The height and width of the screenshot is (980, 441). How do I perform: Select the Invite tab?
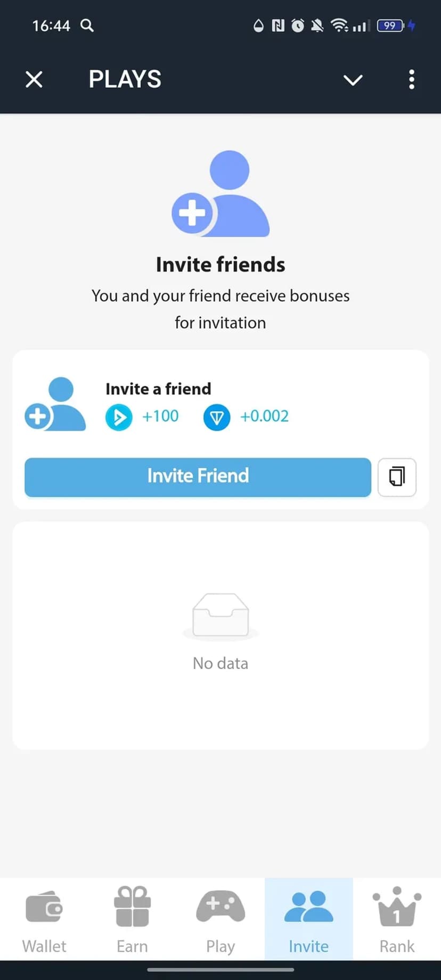(x=309, y=919)
